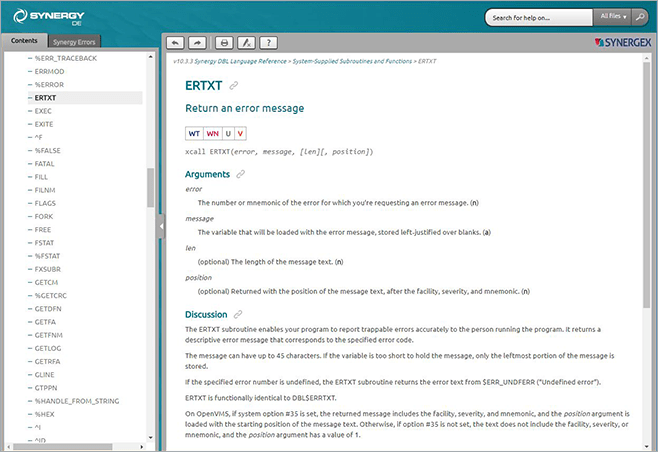658x452 pixels.
Task: Open the All Files search filter dropdown
Action: 613,17
